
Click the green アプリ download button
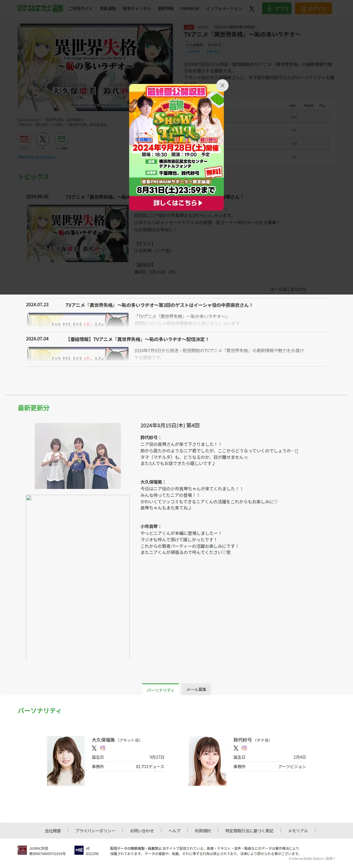[x=277, y=9]
